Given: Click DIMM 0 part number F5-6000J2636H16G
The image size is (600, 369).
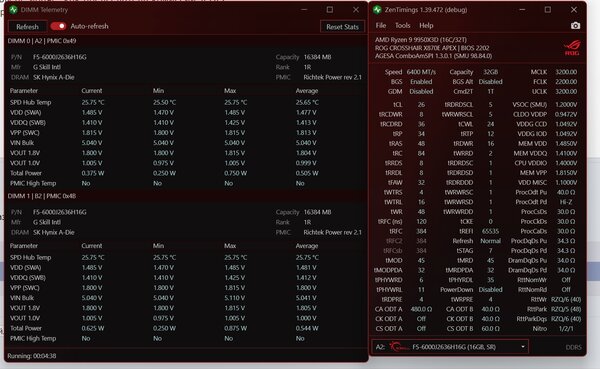Looking at the screenshot, I should tap(60, 57).
